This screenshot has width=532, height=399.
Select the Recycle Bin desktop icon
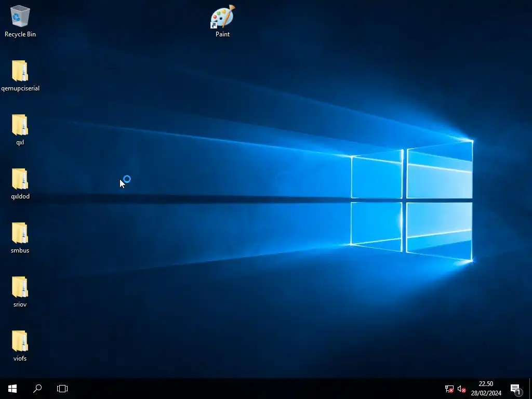[x=20, y=21]
